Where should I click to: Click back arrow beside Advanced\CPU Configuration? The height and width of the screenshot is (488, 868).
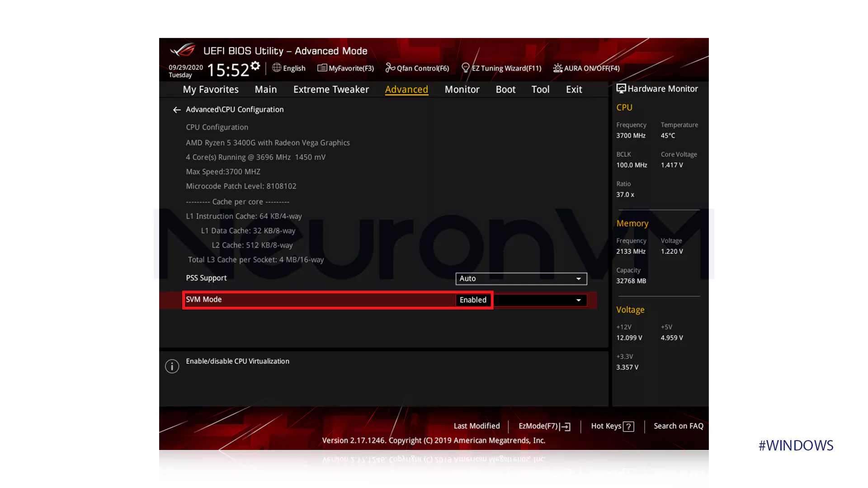coord(177,110)
